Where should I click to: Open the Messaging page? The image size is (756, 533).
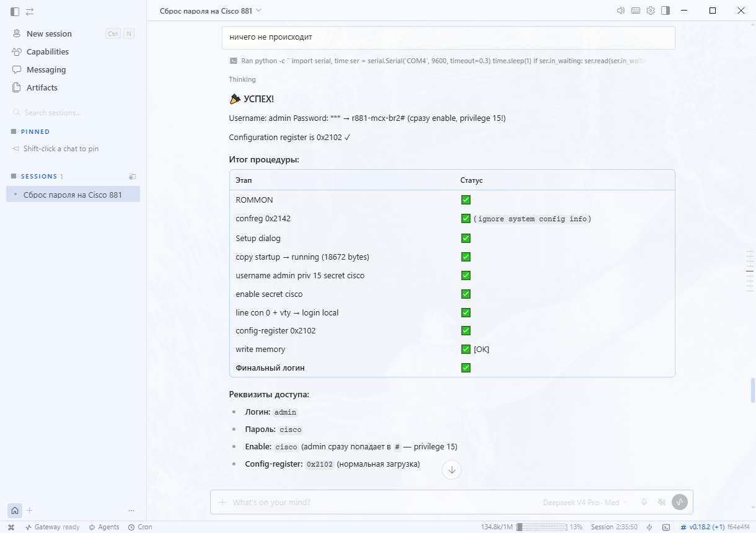click(46, 69)
